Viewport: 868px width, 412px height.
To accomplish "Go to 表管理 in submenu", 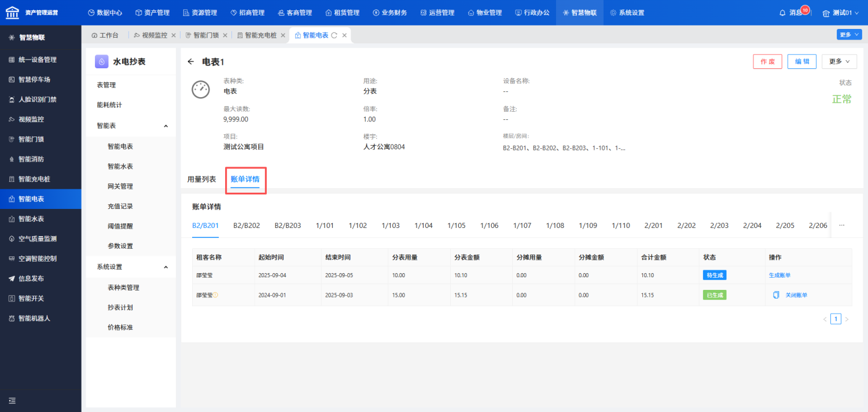I will click(x=106, y=85).
